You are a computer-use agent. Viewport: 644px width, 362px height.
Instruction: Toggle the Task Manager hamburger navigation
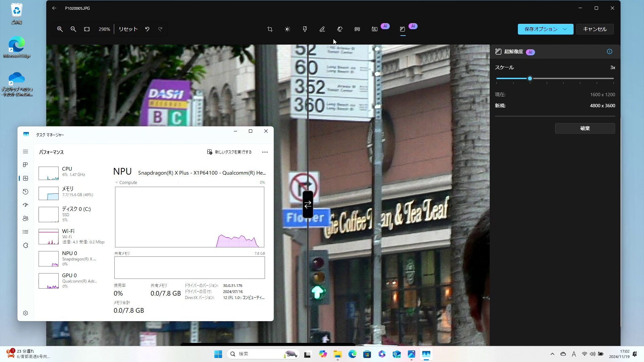pyautogui.click(x=25, y=152)
